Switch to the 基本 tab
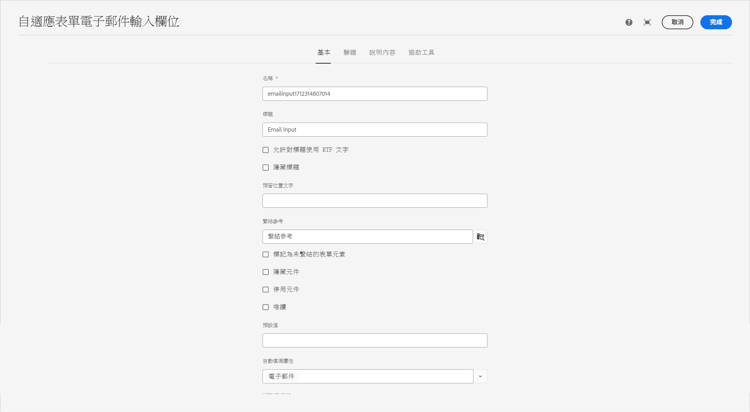This screenshot has width=750, height=412. pyautogui.click(x=324, y=53)
